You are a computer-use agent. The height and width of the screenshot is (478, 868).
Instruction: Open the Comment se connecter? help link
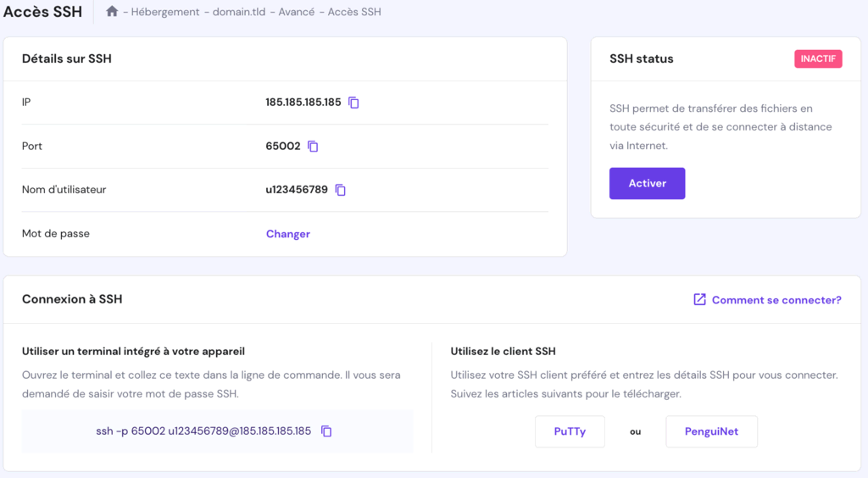click(x=776, y=300)
